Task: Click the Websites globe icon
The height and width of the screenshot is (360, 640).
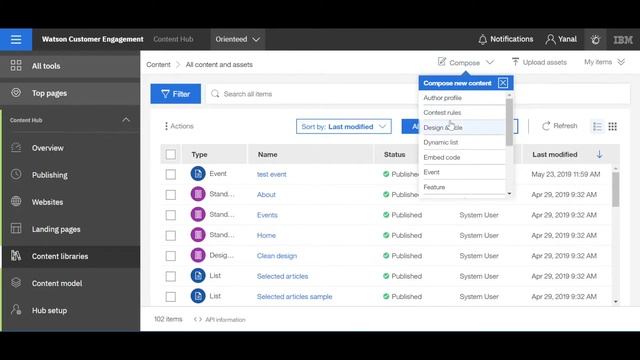Action: (x=16, y=202)
